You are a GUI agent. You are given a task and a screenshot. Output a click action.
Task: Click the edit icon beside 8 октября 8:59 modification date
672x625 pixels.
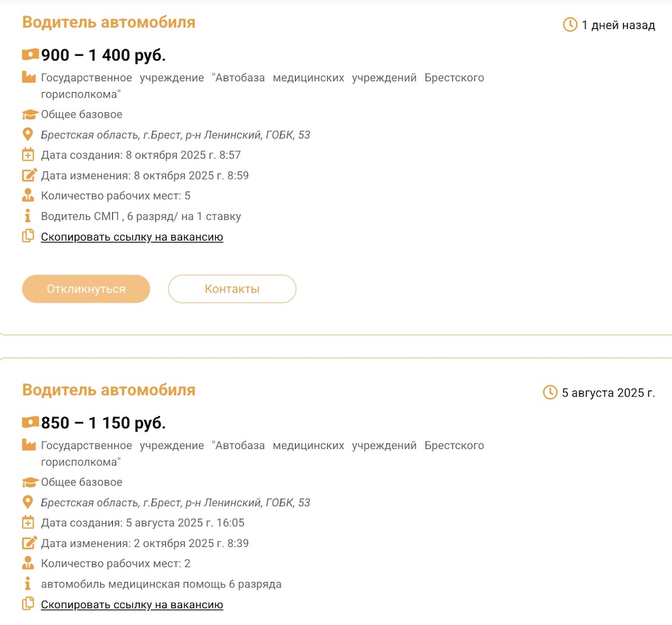28,175
